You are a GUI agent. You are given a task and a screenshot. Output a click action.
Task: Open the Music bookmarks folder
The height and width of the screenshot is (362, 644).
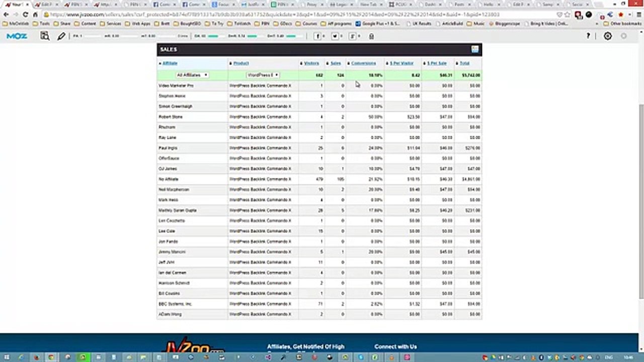(x=476, y=24)
